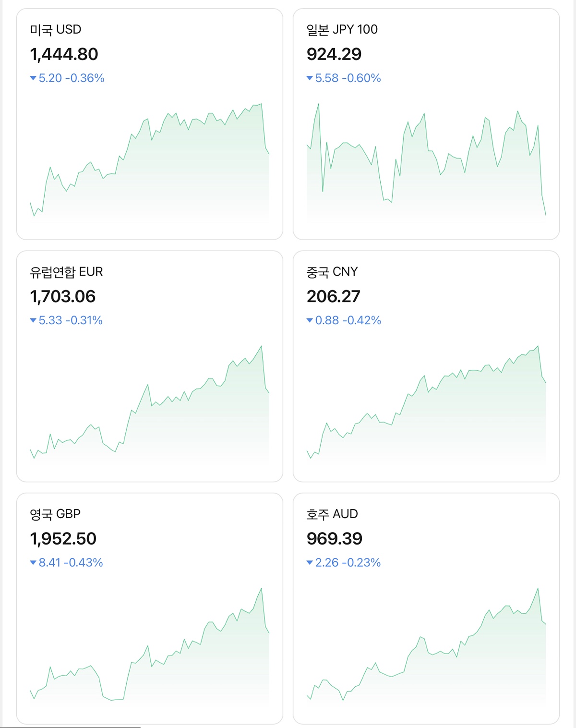Select the 유럽연합 EUR card heading

point(66,272)
